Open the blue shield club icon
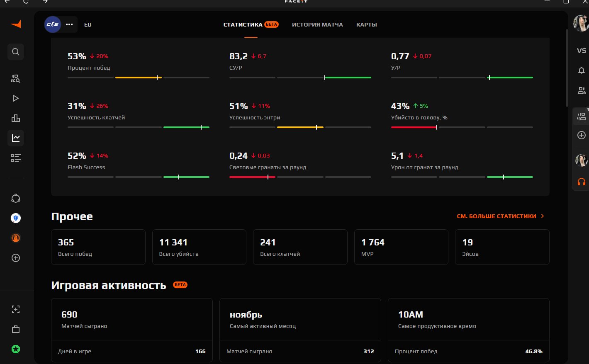Screen dimensions: 589x364 point(16,218)
